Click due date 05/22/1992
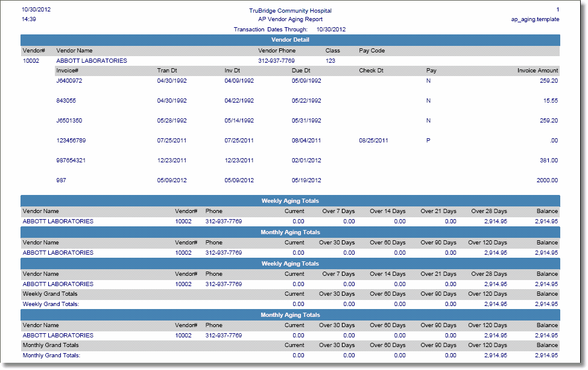This screenshot has width=588, height=370. 306,101
